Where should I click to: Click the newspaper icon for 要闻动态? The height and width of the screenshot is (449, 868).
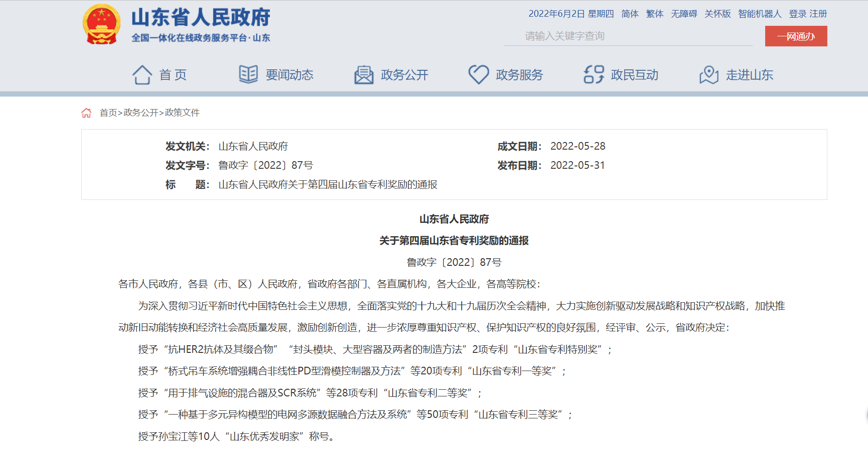coord(248,75)
